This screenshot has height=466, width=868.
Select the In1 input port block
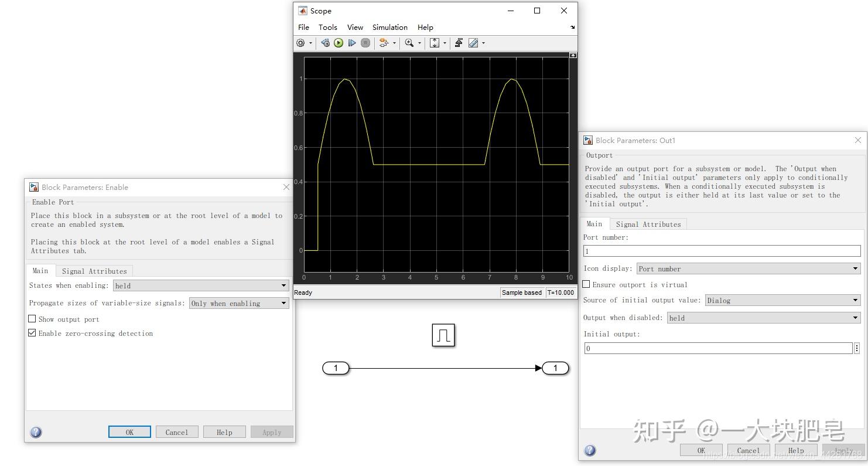336,368
